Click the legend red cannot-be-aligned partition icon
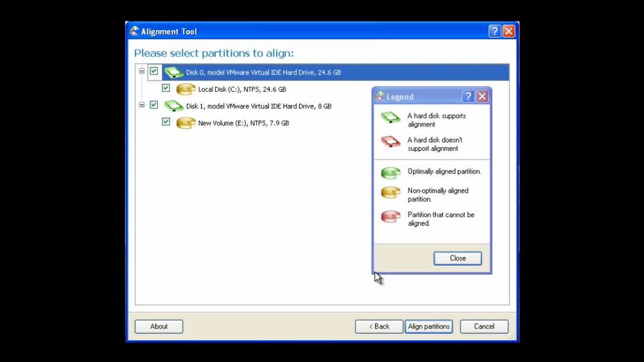Screen dimensions: 644x362 390,217
